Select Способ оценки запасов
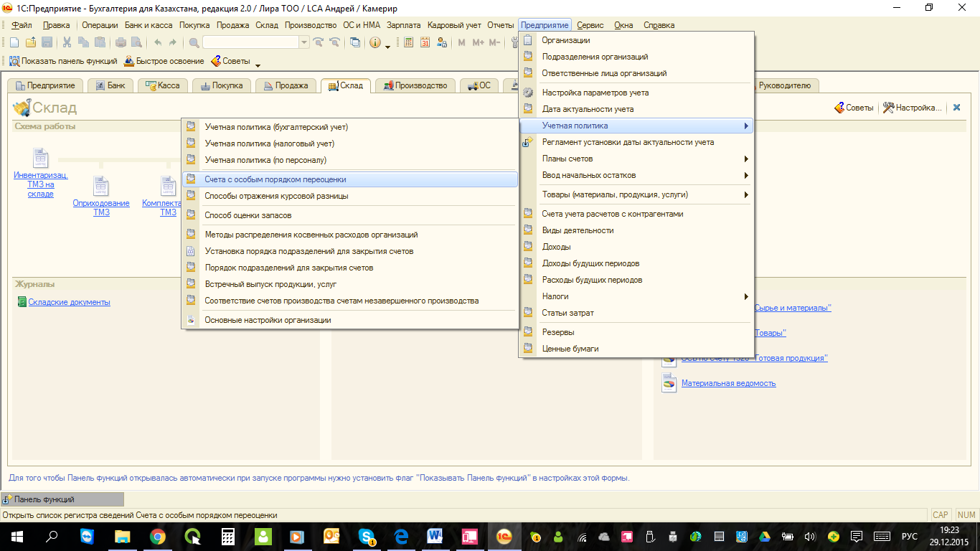The image size is (980, 551). pyautogui.click(x=350, y=215)
